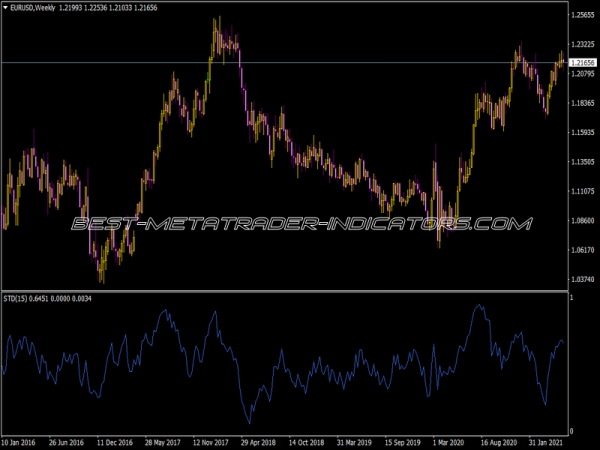Click the 1.13505 price scale label
Screen dimensions: 600x450
tap(581, 161)
